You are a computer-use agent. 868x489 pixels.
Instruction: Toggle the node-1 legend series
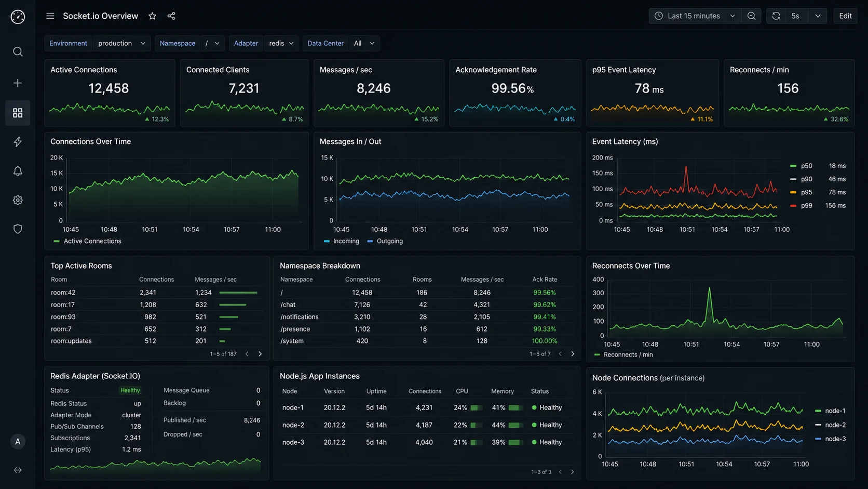point(831,411)
